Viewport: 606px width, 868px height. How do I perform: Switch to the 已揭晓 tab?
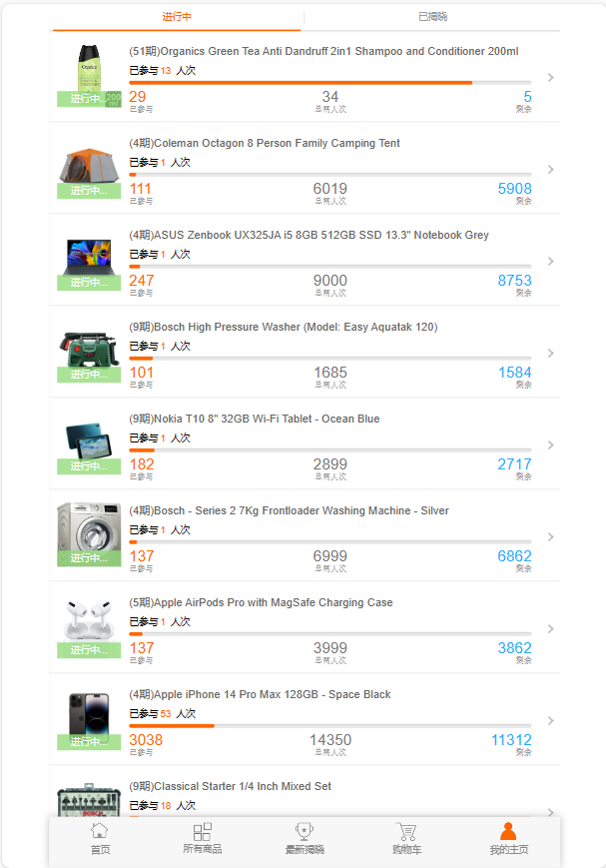(x=432, y=17)
